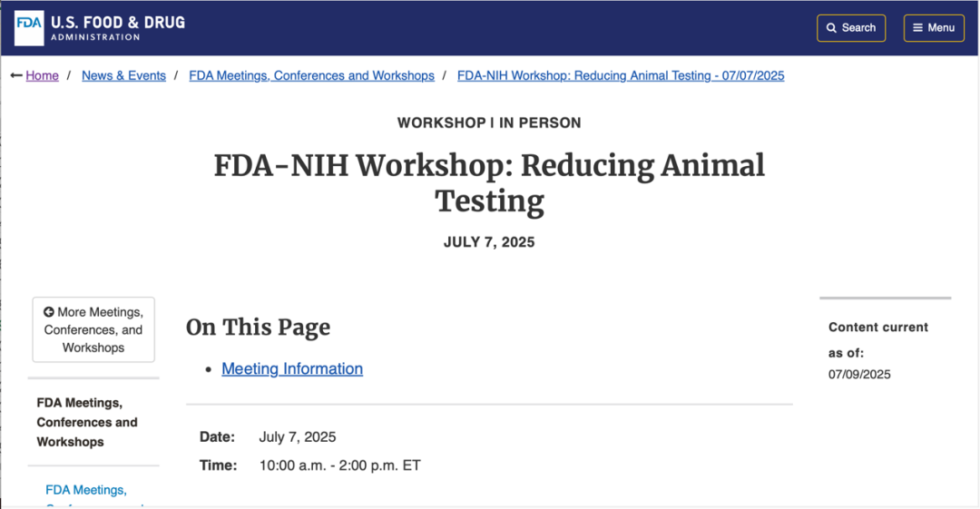Viewport: 980px width, 509px height.
Task: Click the magnifying glass search icon
Action: 831,28
